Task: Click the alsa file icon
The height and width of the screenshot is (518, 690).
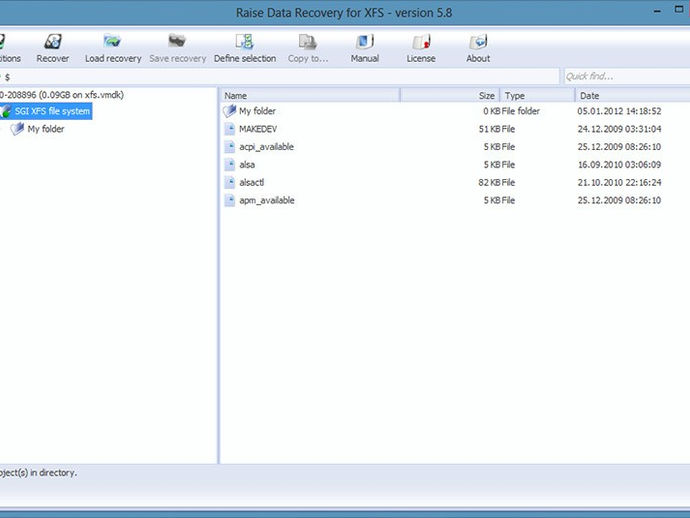Action: (230, 164)
